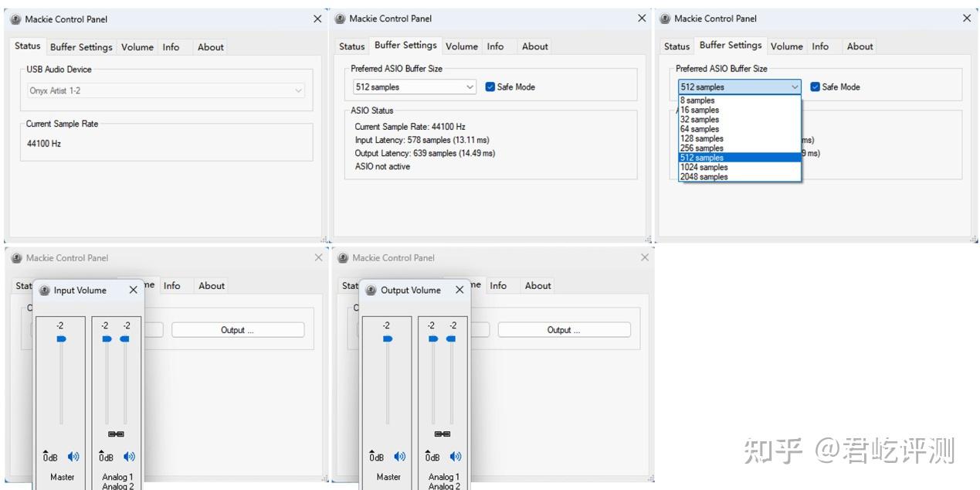Collapse the open 512 samples combo box
This screenshot has height=490, width=980.
tap(740, 87)
